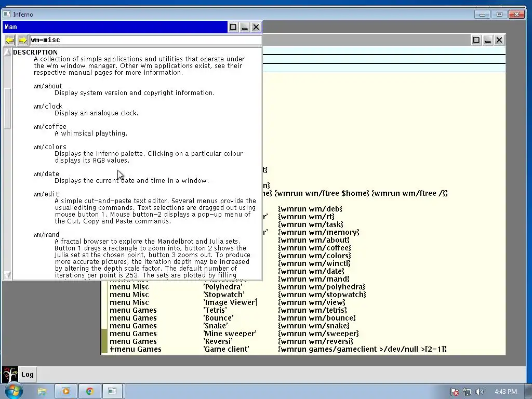The image size is (532, 399).
Task: Click the wm/about heading in Man
Action: [x=48, y=86]
